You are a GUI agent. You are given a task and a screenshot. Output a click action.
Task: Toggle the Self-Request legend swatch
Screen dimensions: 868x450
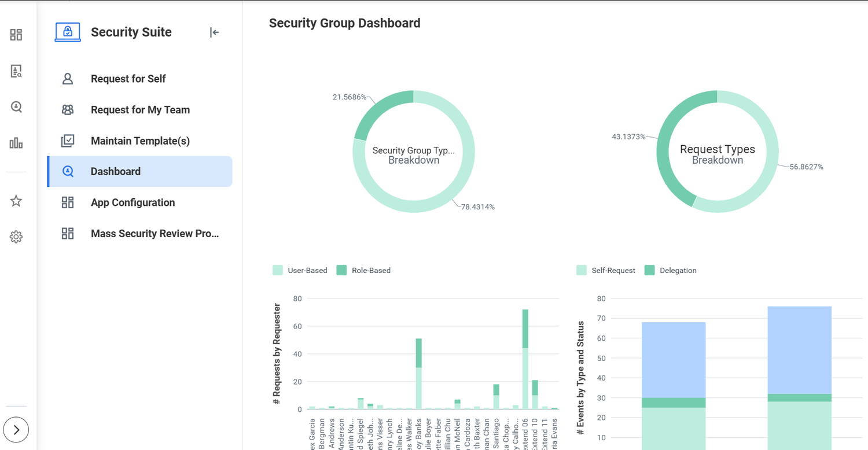(x=581, y=270)
